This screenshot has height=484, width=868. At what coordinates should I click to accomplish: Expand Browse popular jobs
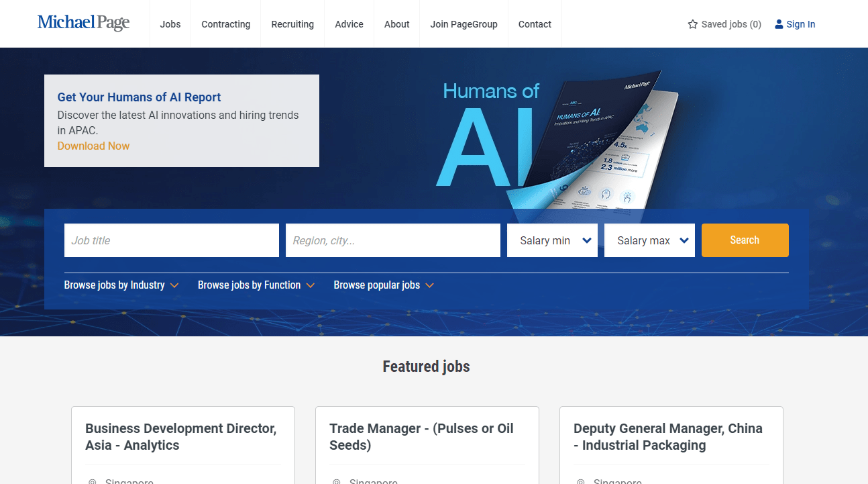[384, 285]
